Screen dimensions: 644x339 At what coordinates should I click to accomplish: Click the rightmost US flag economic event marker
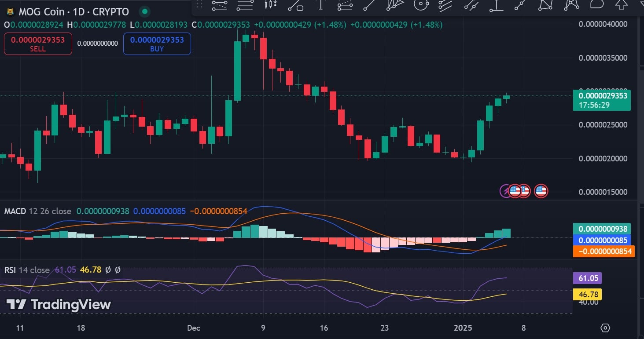[541, 191]
